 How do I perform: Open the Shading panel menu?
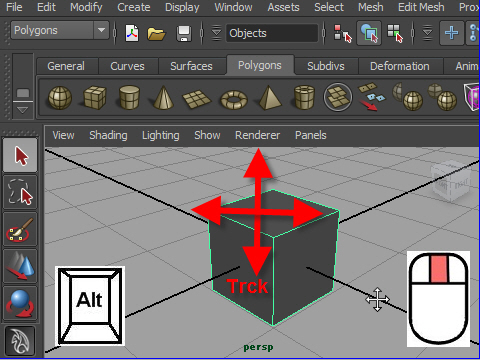coord(108,135)
